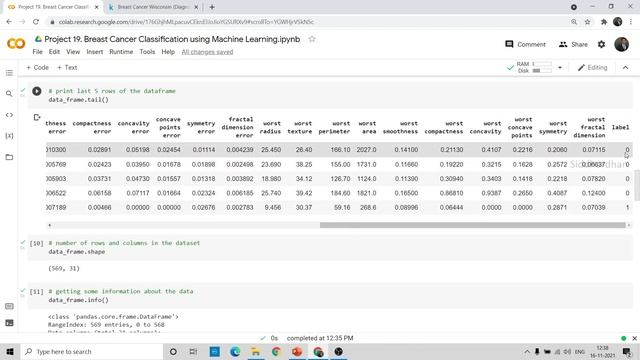
Task: Click the Colab logo
Action: pos(16,43)
